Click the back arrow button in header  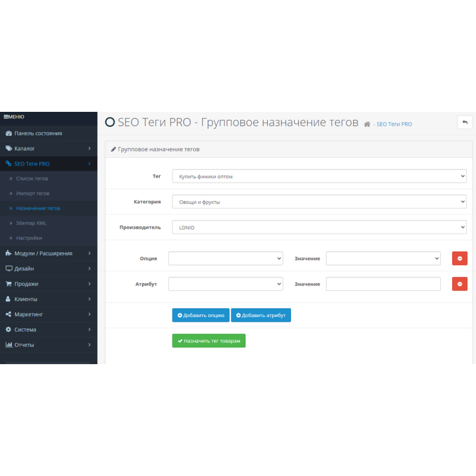[465, 122]
